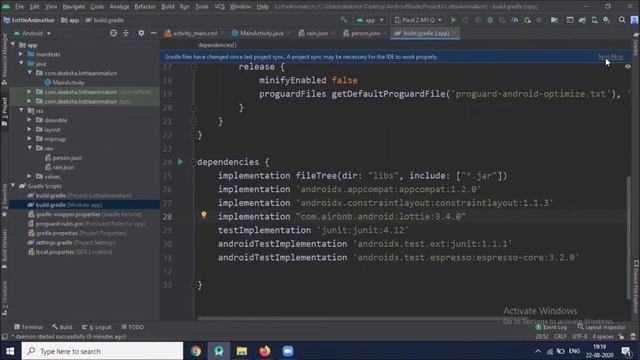The width and height of the screenshot is (640, 360).
Task: Open Search Everywhere magnifier in toolbar
Action: pos(622,20)
